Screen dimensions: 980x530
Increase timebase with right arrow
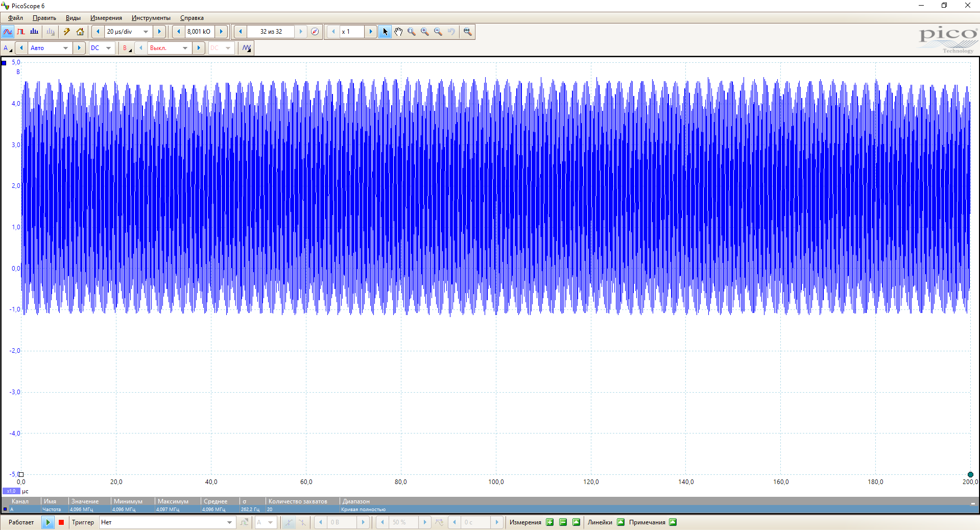click(159, 32)
